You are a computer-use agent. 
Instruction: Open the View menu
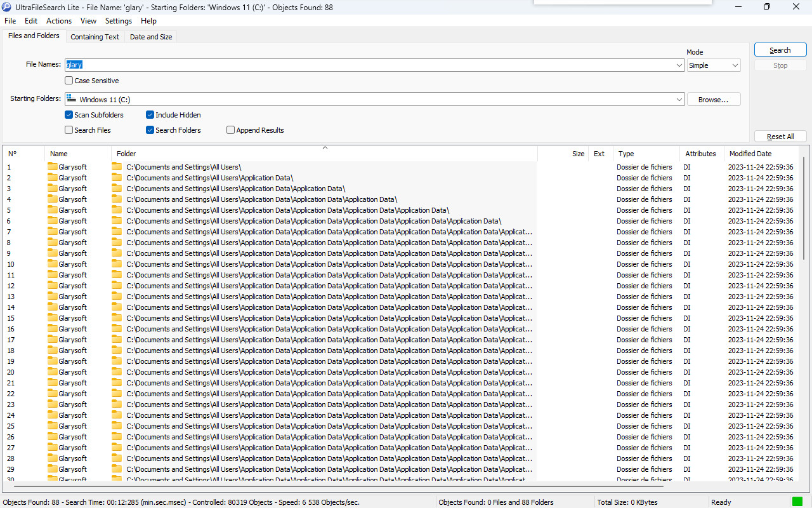tap(89, 21)
